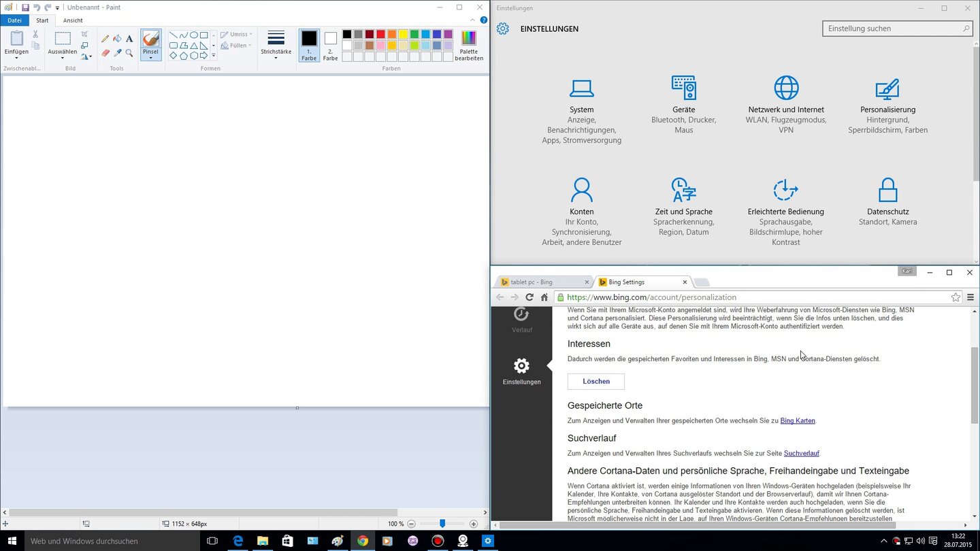The height and width of the screenshot is (551, 980).
Task: Expand the Formen shapes gallery
Action: point(214,56)
